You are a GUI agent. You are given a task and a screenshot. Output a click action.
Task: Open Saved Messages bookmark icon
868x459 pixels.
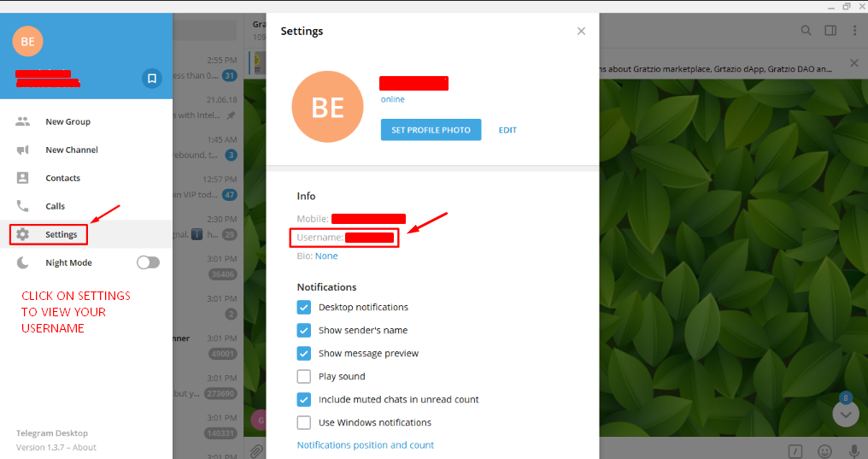152,79
